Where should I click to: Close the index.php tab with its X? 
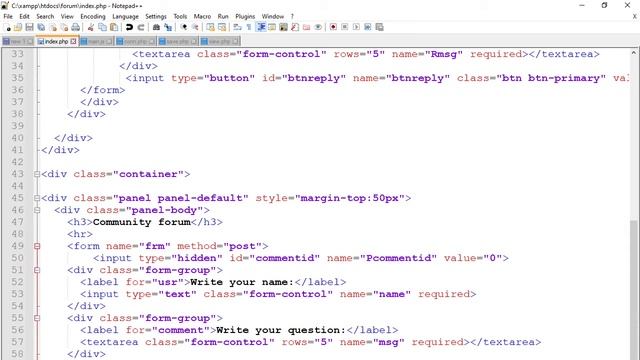pyautogui.click(x=73, y=41)
